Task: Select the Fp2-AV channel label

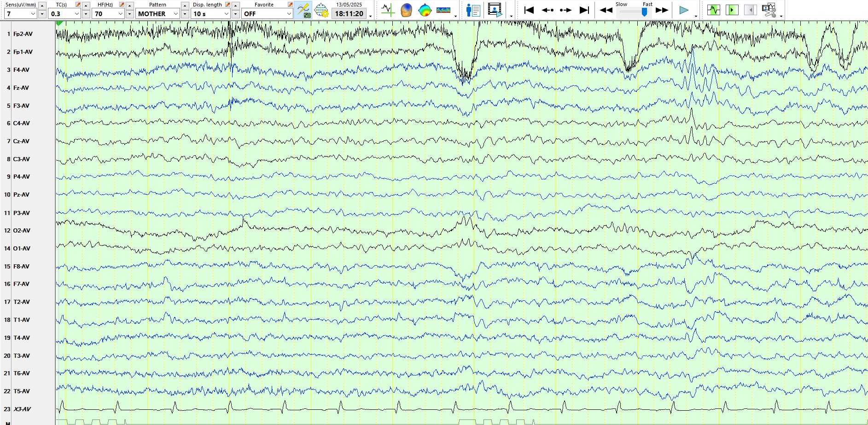Action: 23,34
